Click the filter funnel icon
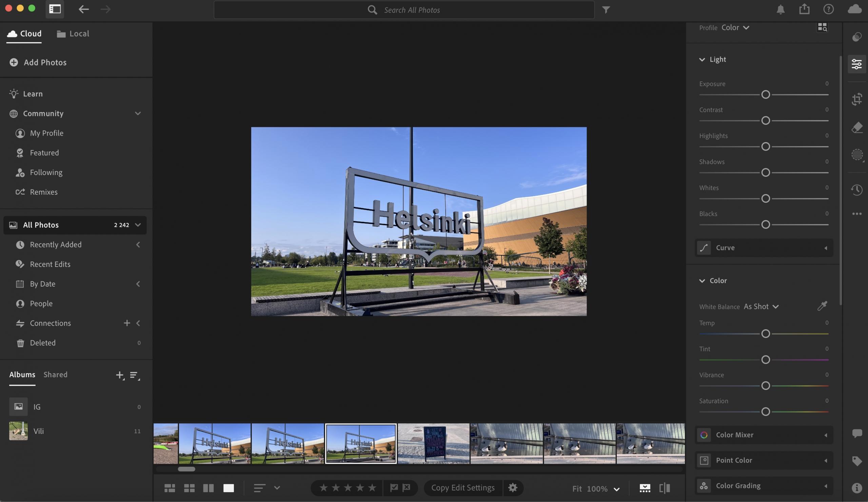The height and width of the screenshot is (502, 868). pos(606,9)
